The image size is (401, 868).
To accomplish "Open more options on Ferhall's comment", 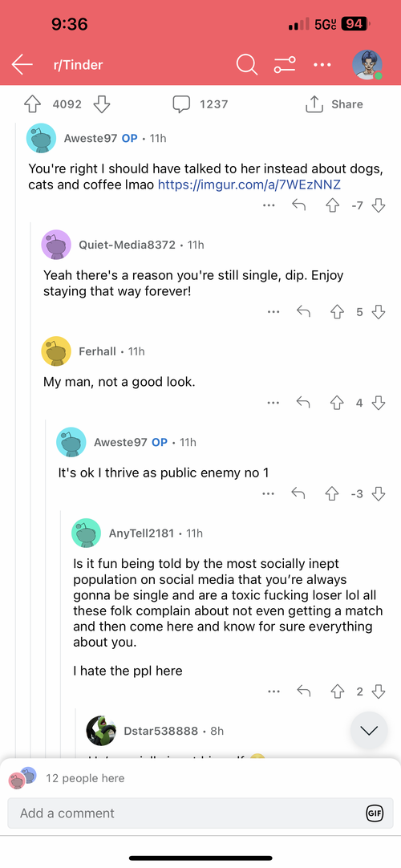I will pos(272,403).
